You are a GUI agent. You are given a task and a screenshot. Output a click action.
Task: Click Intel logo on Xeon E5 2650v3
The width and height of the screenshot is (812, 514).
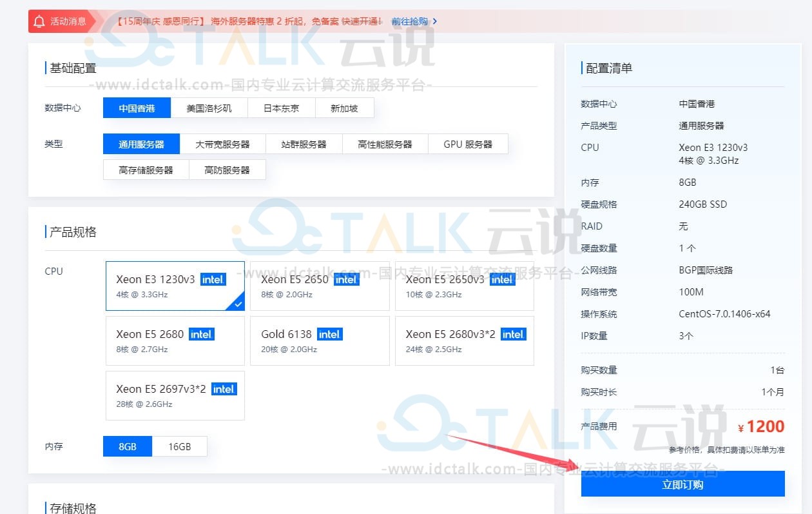(502, 279)
